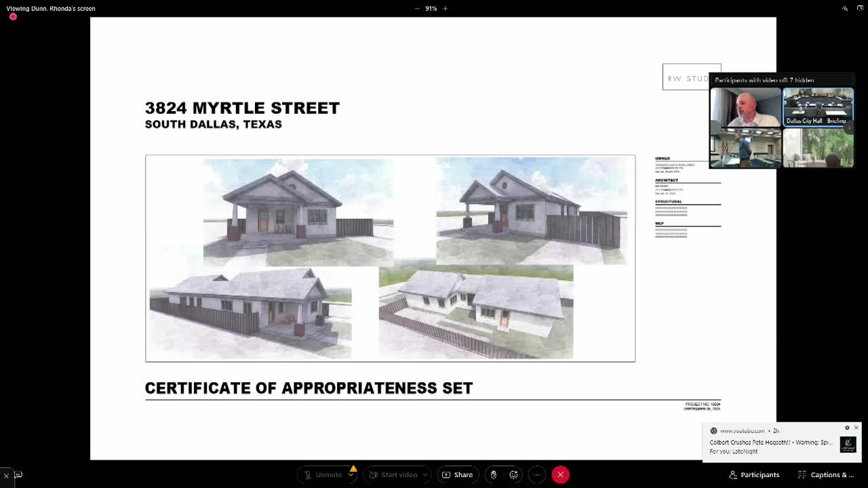Show next participants with the arrow

click(x=849, y=127)
